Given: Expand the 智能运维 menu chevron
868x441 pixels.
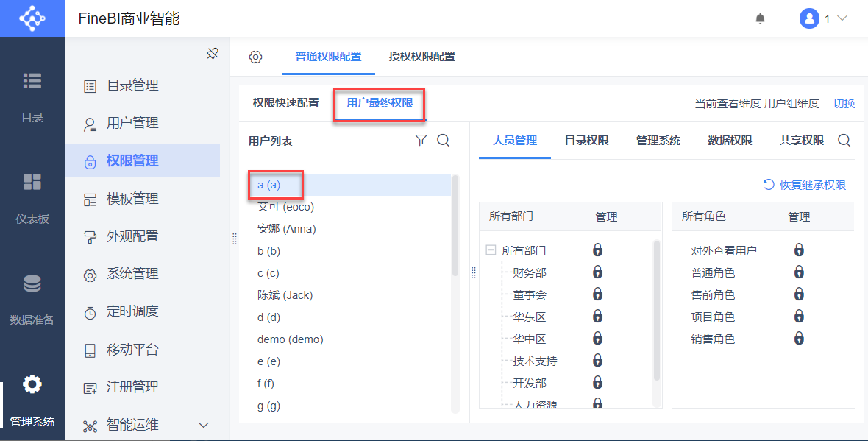Looking at the screenshot, I should click(x=204, y=425).
